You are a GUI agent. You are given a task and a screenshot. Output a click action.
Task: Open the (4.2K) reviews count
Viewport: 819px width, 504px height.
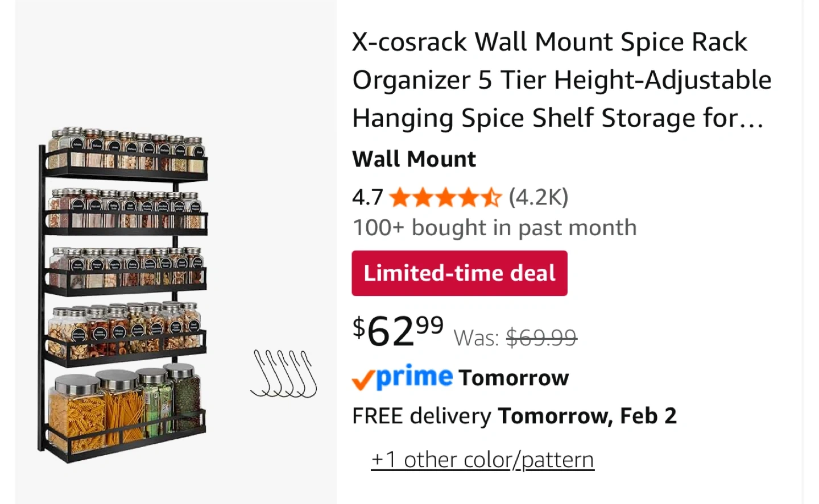coord(538,197)
